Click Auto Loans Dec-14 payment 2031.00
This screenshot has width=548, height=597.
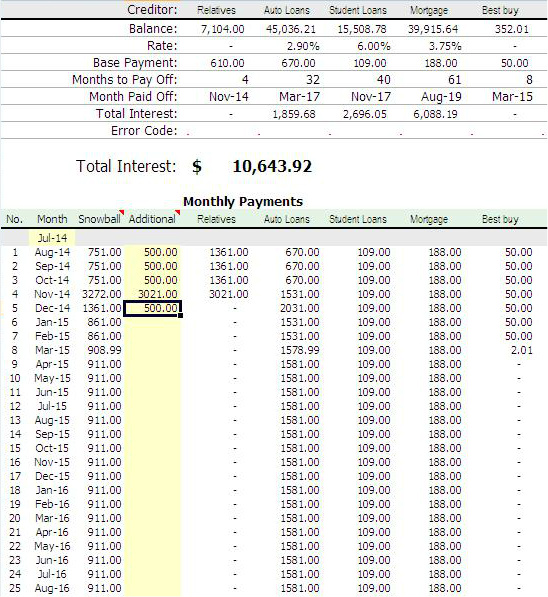300,308
